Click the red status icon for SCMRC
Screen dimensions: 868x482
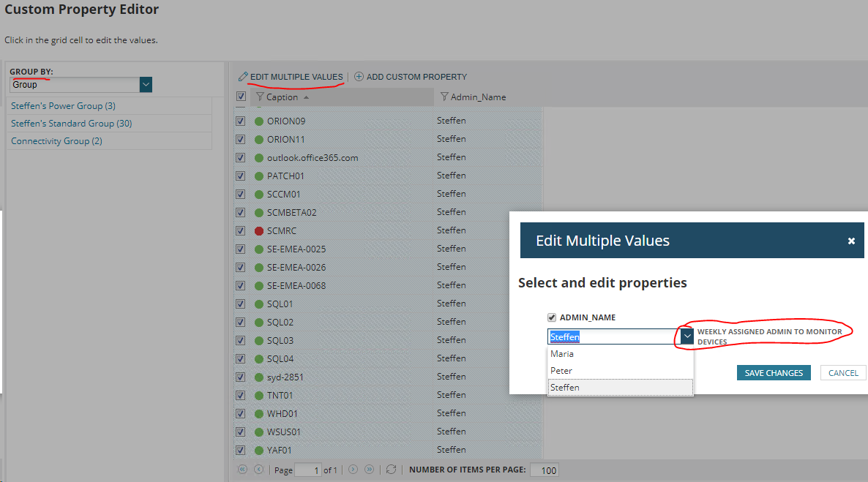pyautogui.click(x=258, y=231)
